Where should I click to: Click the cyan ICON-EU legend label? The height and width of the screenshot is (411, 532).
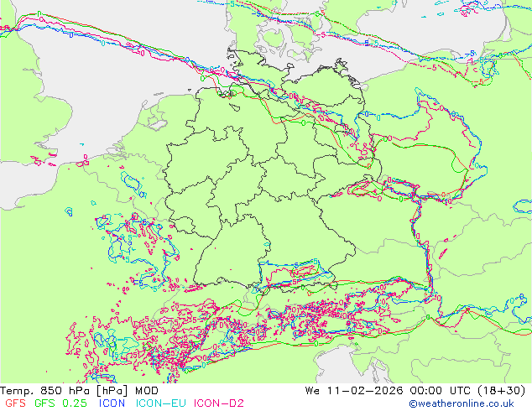click(x=161, y=403)
